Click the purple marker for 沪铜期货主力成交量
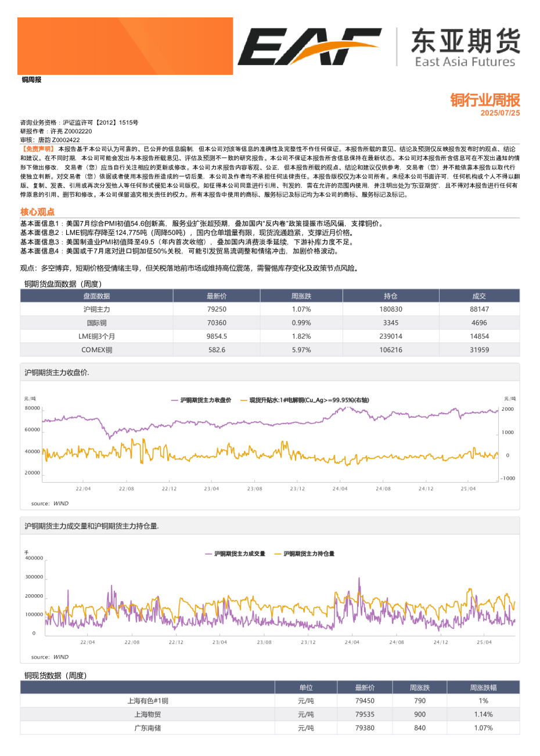540x756 pixels. point(208,554)
